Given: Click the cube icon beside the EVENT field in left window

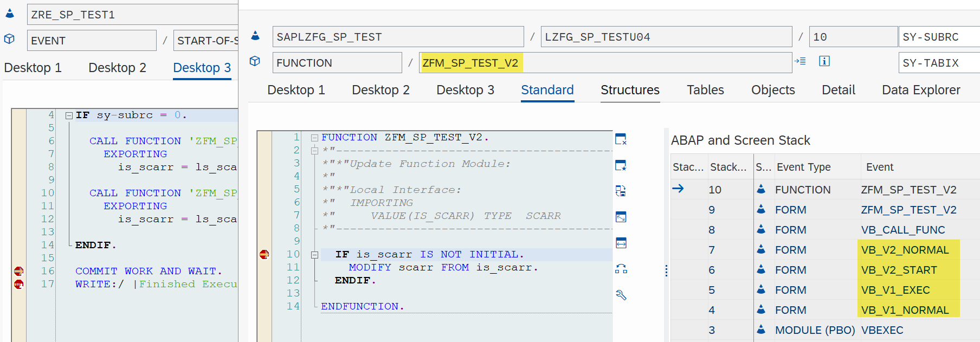Looking at the screenshot, I should click(x=9, y=39).
